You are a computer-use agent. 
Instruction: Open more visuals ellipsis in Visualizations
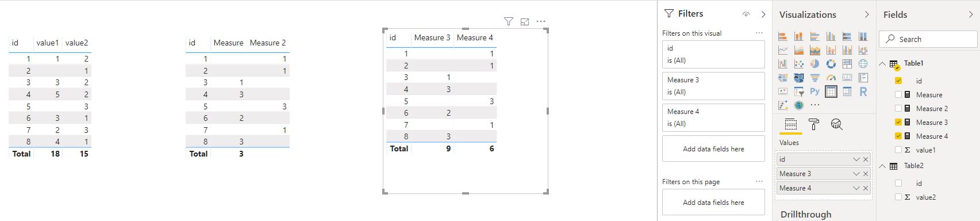point(815,105)
